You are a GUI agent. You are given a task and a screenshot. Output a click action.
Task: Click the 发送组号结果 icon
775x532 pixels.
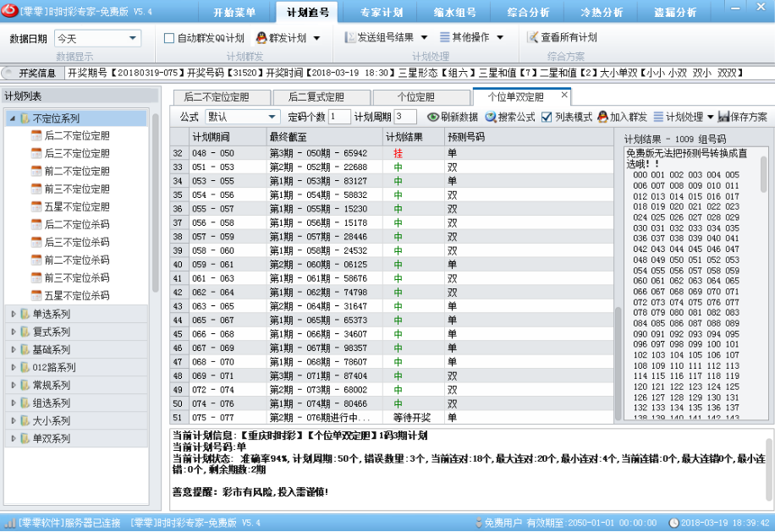[350, 38]
